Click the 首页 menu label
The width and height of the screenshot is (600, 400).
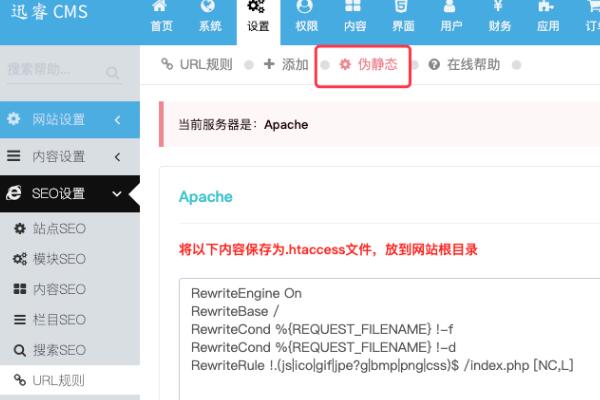pos(161,26)
